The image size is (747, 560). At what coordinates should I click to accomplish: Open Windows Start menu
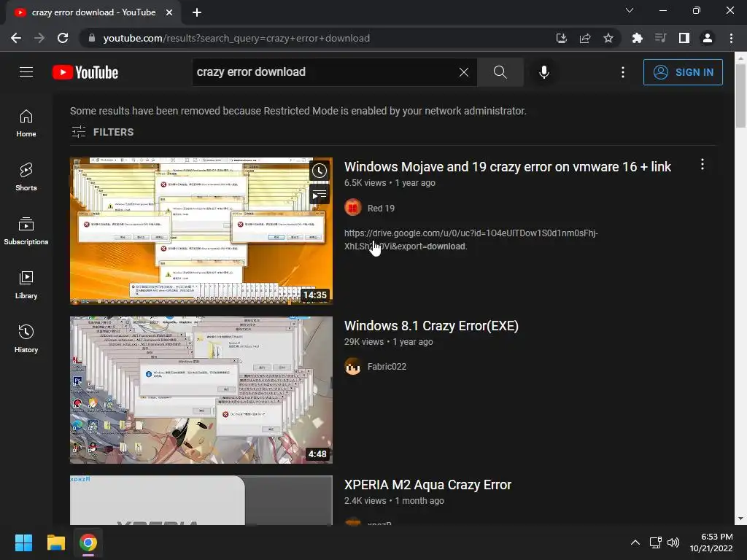pos(23,542)
